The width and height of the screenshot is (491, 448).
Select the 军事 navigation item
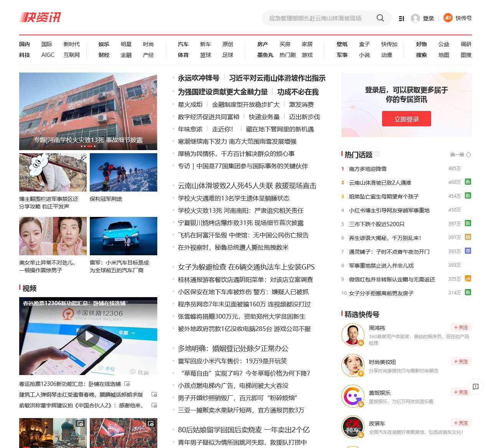pos(342,55)
